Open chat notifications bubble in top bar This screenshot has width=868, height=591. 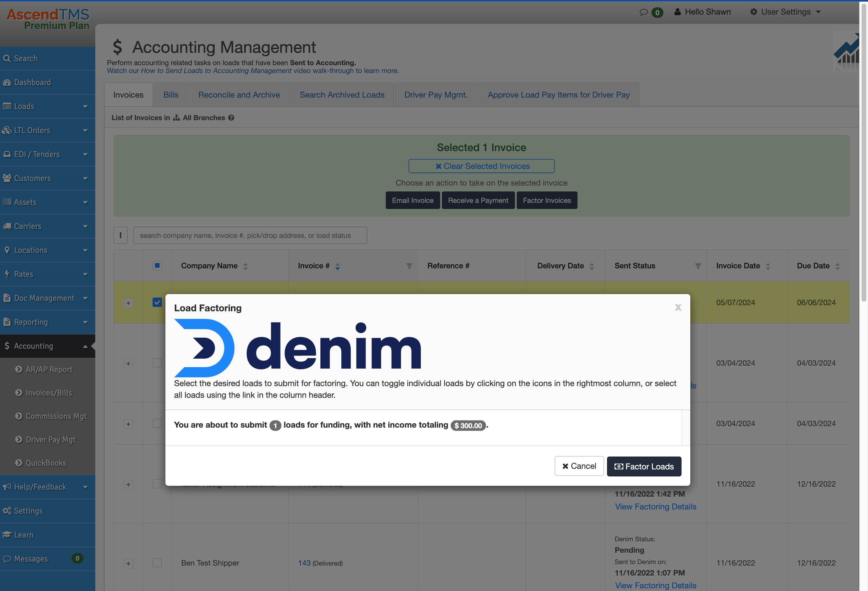644,12
